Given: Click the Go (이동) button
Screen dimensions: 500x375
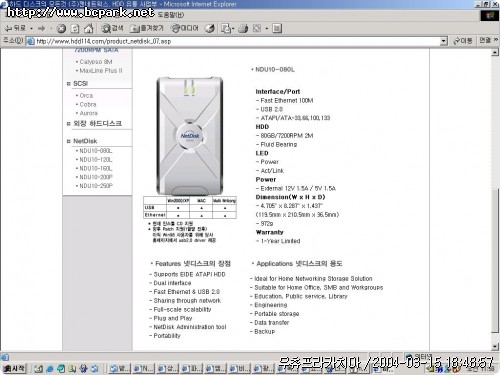Looking at the screenshot, I should [463, 41].
